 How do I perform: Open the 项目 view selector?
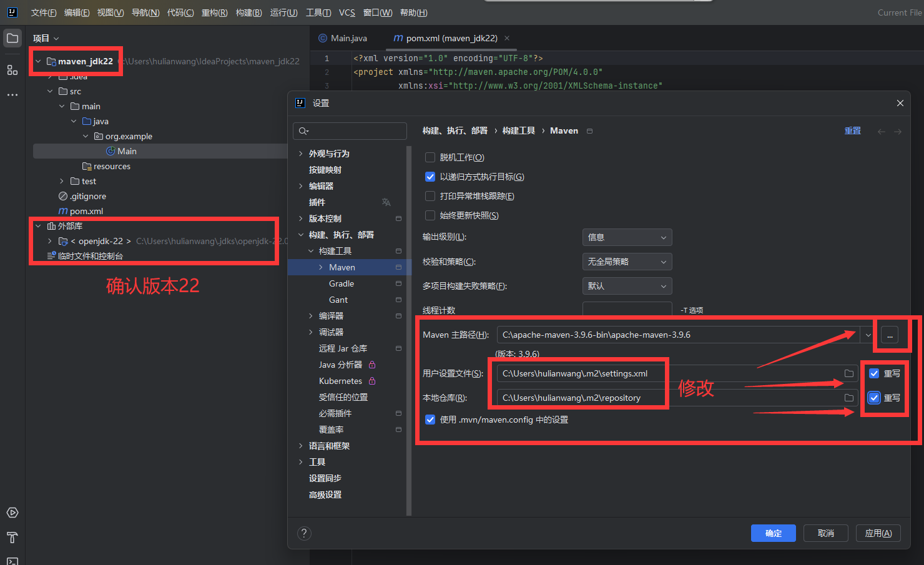[x=46, y=38]
